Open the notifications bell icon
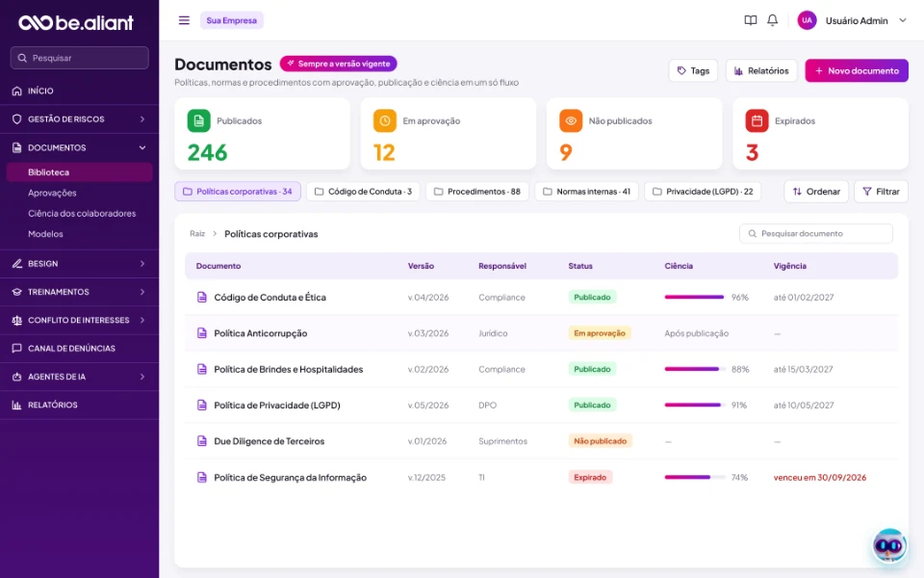The image size is (924, 578). 772,20
